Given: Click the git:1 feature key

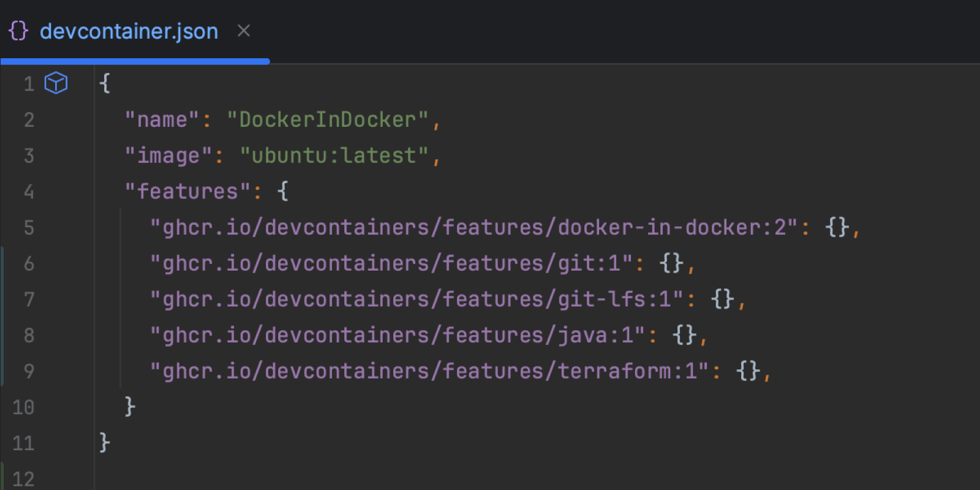Looking at the screenshot, I should click(392, 263).
